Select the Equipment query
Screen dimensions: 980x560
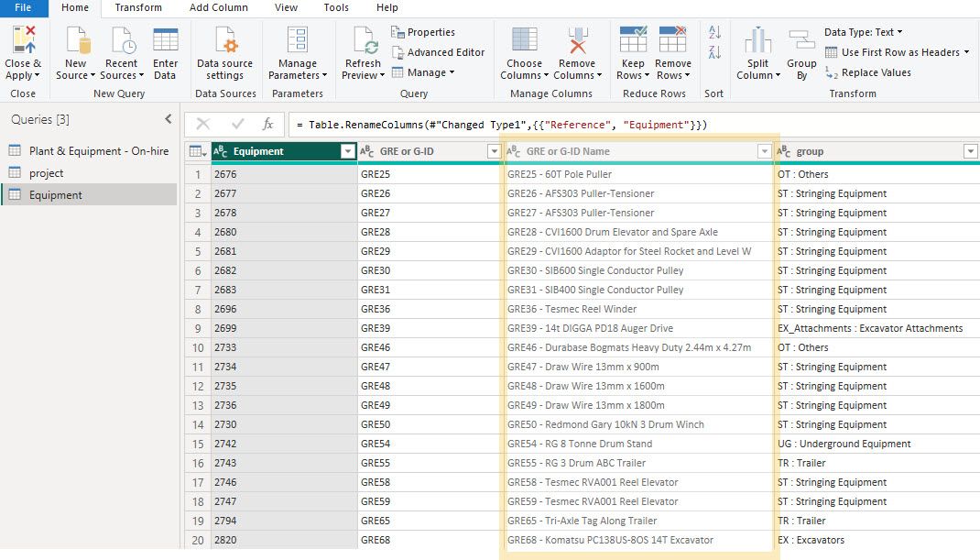(90, 194)
